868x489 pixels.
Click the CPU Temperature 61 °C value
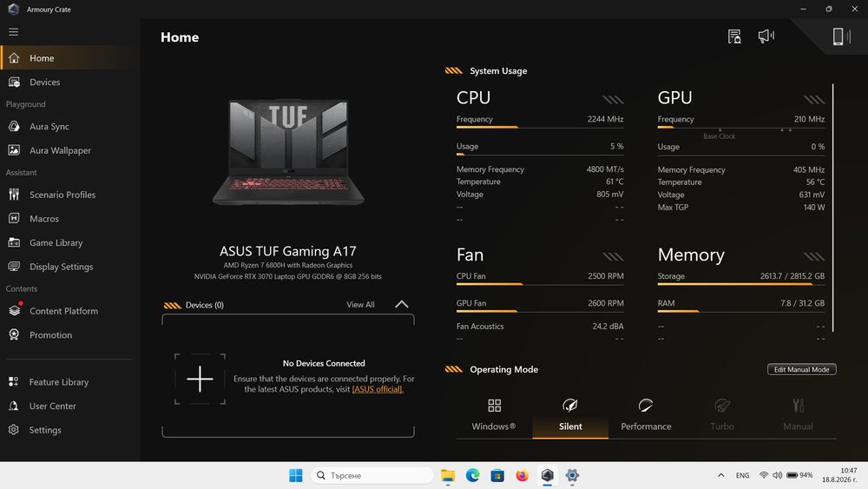(x=615, y=182)
